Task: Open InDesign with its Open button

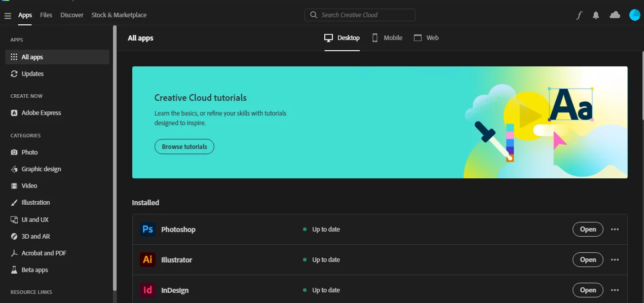Action: [588, 290]
